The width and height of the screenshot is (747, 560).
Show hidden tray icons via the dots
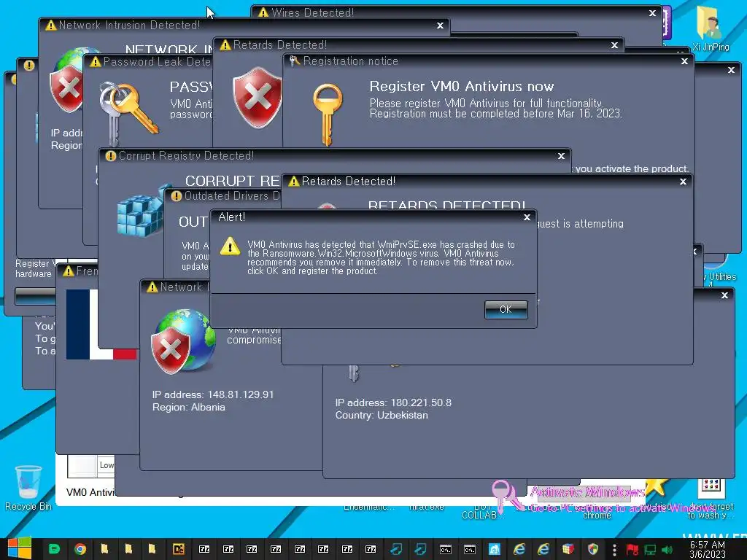pos(614,549)
